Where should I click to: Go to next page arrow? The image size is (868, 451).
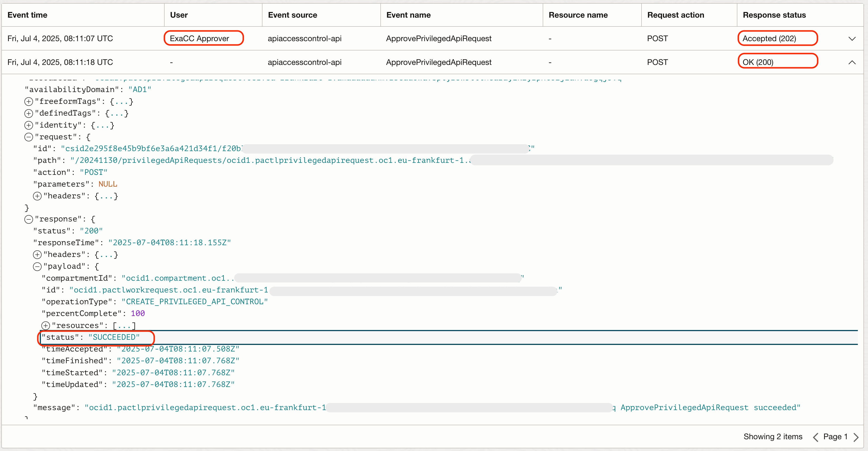(x=856, y=437)
